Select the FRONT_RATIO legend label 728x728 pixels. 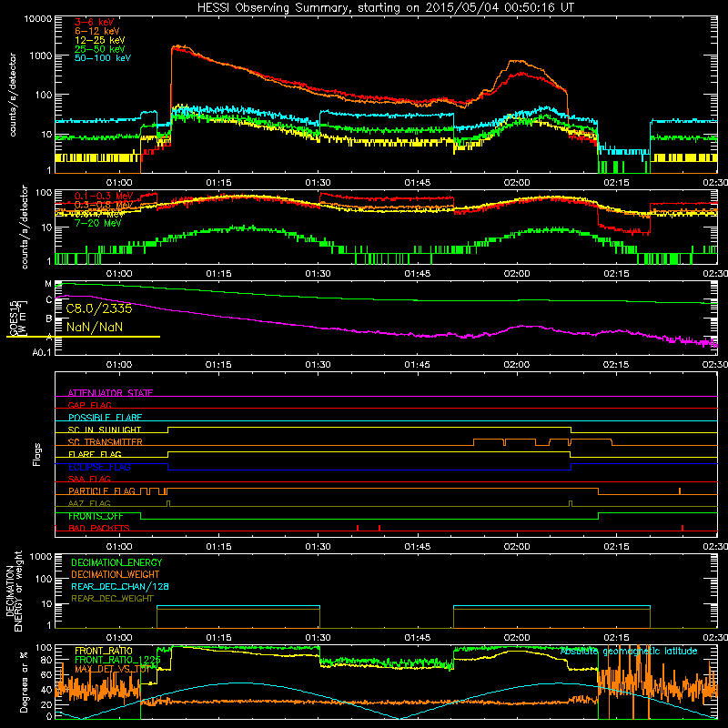pos(104,651)
